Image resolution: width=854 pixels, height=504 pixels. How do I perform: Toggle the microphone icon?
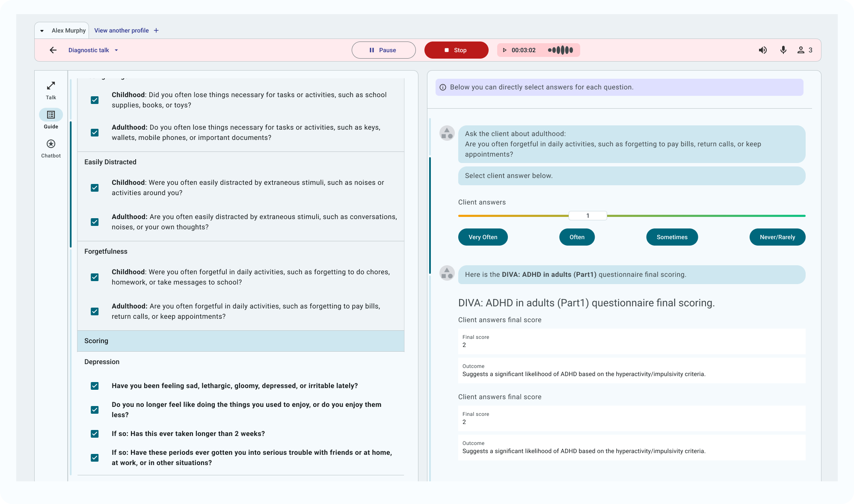[x=783, y=50]
